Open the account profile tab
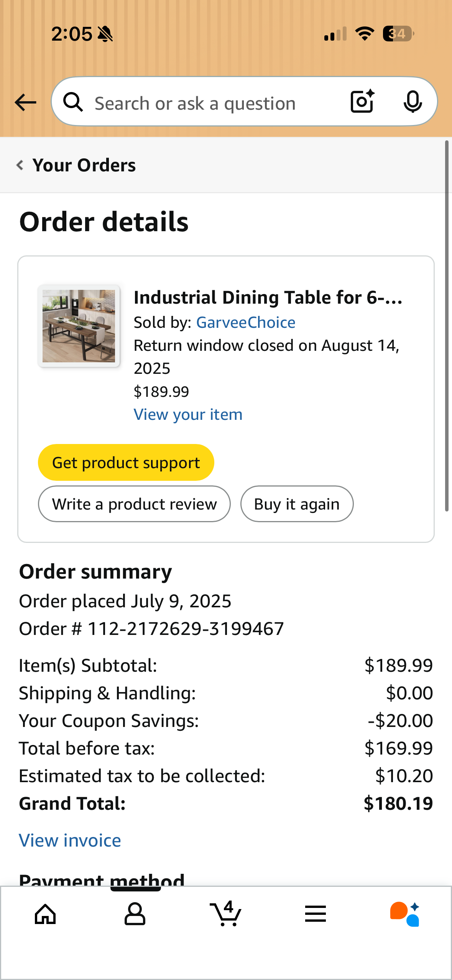This screenshot has width=452, height=980. tap(135, 914)
